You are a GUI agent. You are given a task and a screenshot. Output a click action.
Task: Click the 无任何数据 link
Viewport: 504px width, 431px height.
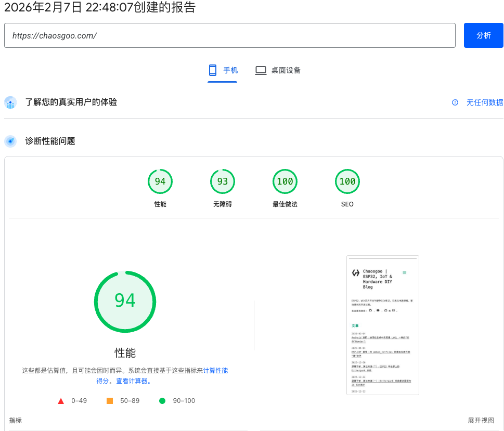click(484, 103)
